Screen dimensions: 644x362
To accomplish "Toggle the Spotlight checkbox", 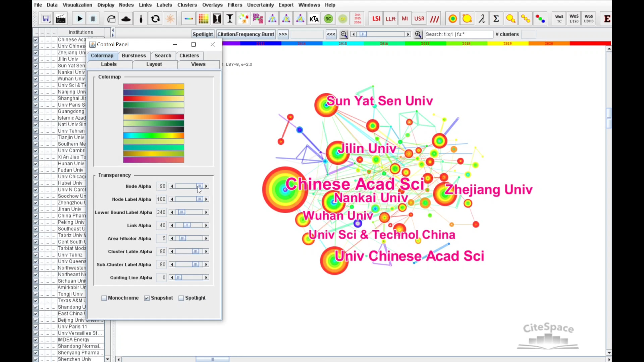I will pos(182,298).
